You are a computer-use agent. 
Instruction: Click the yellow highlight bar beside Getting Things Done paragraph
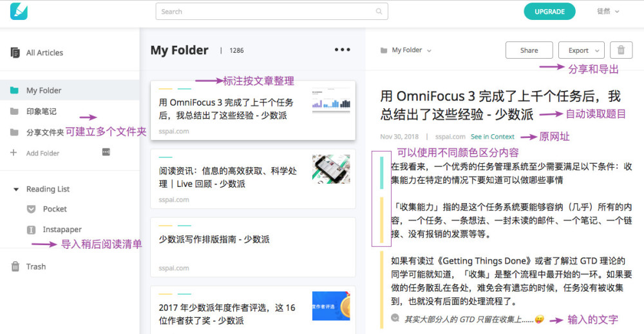click(382, 290)
